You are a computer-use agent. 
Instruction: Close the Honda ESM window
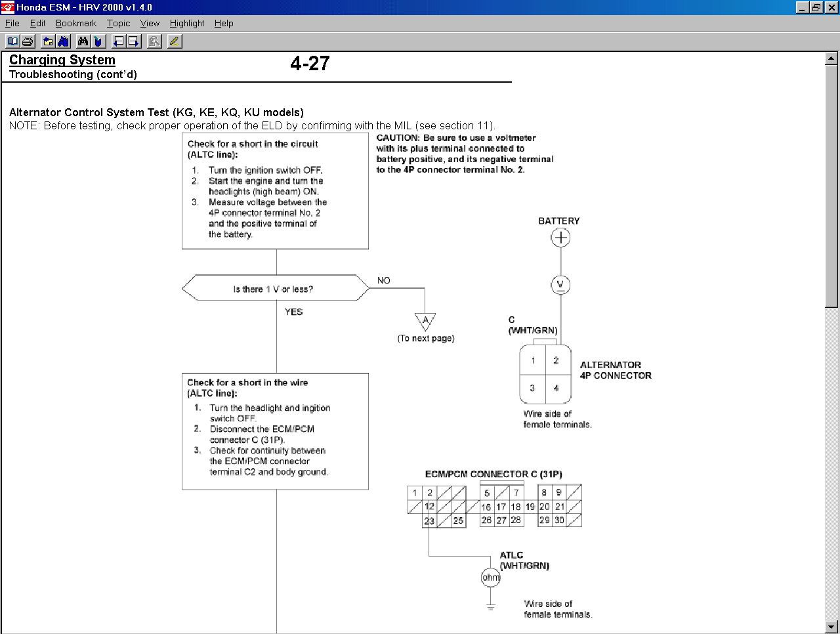point(831,7)
